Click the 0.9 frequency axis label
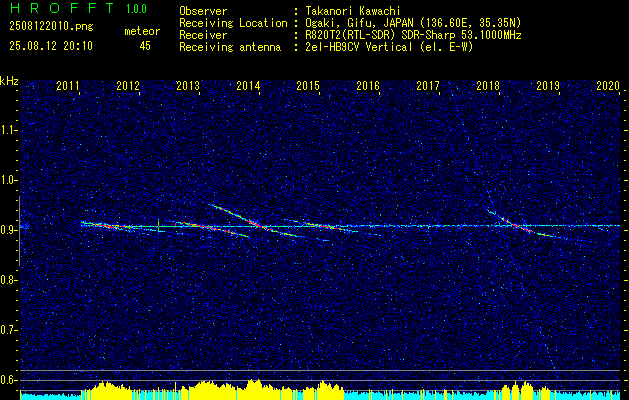The height and width of the screenshot is (400, 629). point(8,230)
